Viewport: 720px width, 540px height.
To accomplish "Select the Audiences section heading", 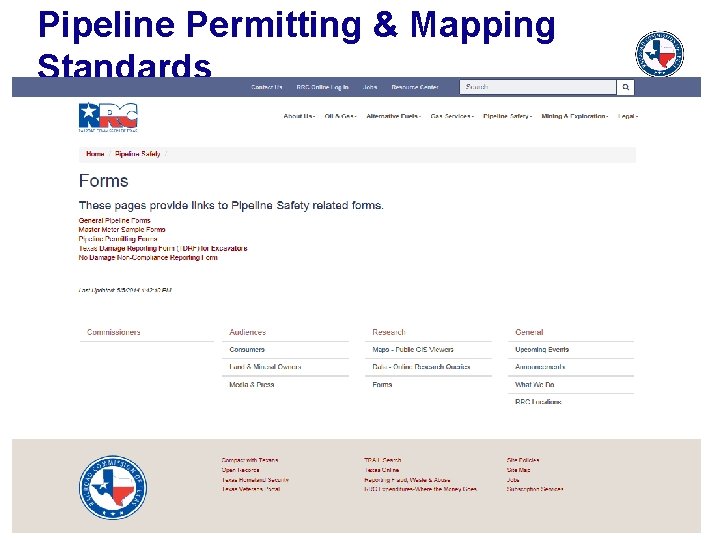I will pyautogui.click(x=248, y=332).
